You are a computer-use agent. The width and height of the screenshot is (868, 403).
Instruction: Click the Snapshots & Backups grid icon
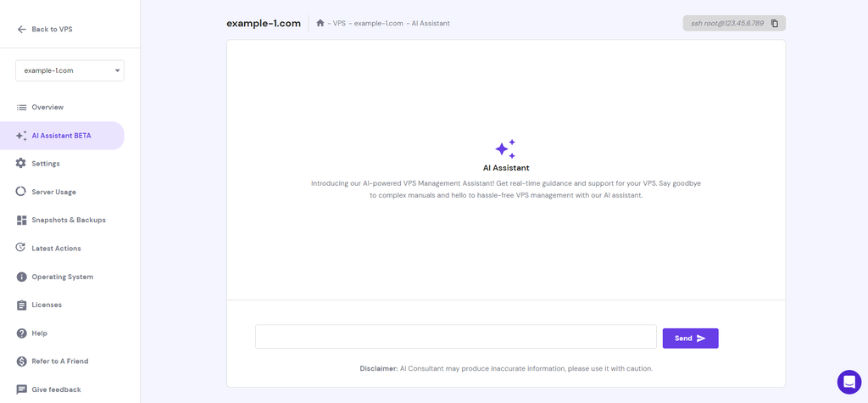pyautogui.click(x=21, y=220)
